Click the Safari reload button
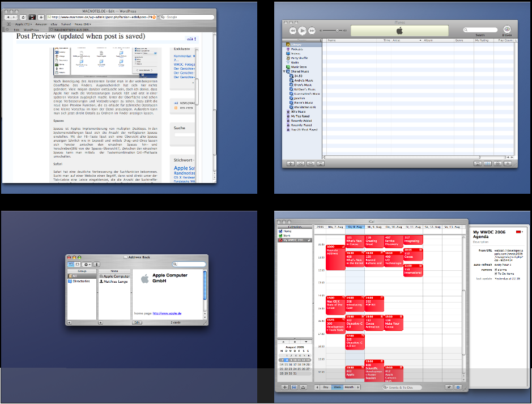532x404 pixels. tap(23, 17)
